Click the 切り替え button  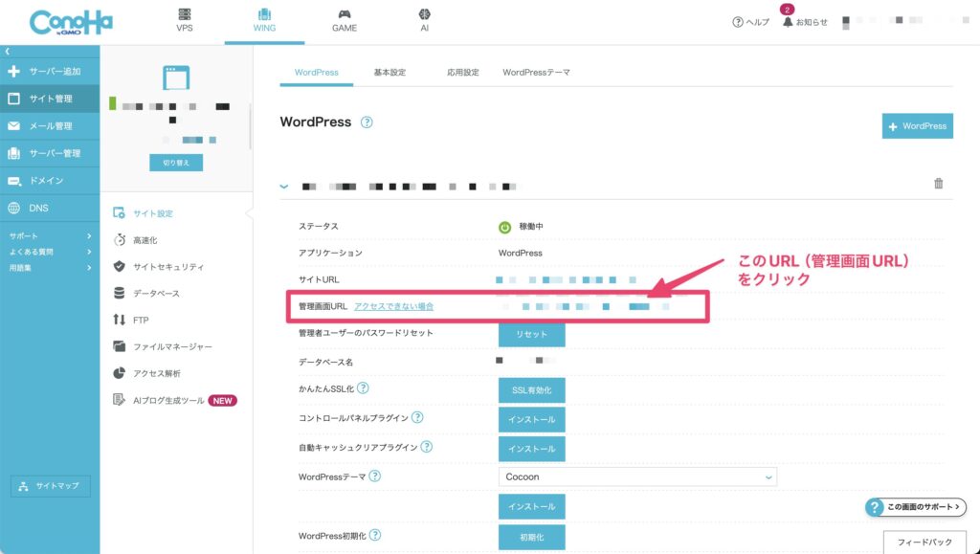coord(176,163)
